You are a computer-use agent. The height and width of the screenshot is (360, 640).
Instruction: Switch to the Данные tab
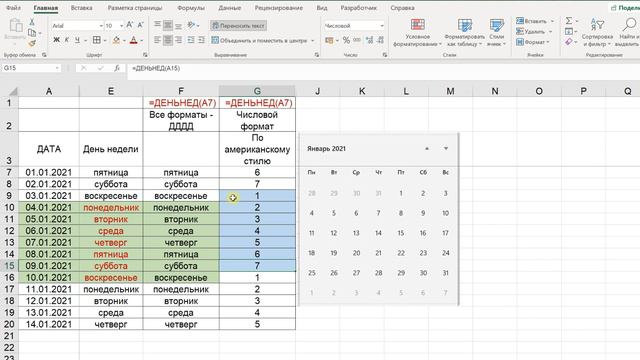pyautogui.click(x=229, y=8)
